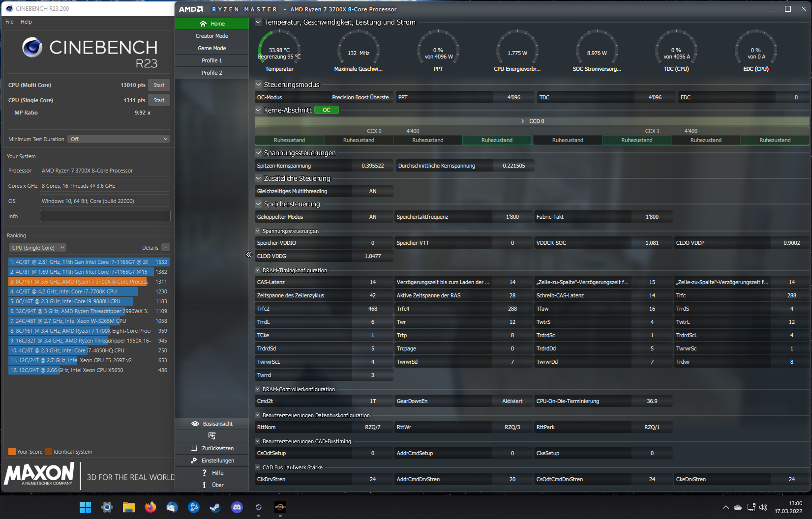Switch to Cinebench via taskbar icon

(x=259, y=507)
